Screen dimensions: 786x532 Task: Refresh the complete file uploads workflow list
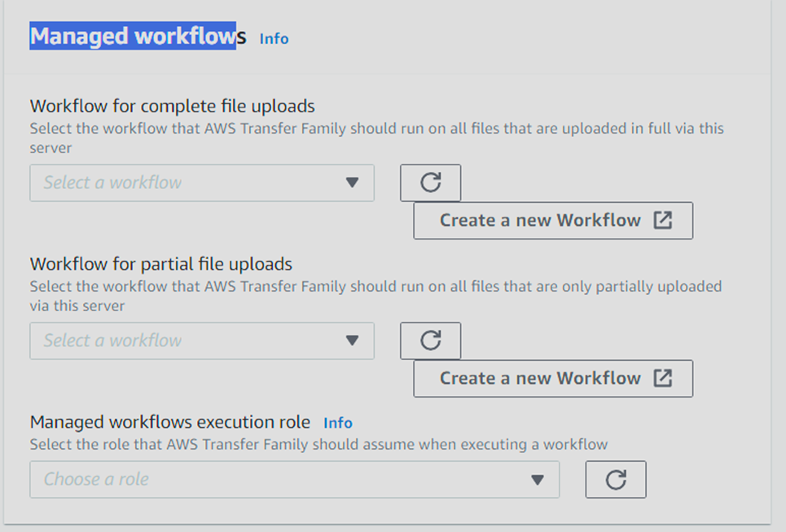coord(430,182)
